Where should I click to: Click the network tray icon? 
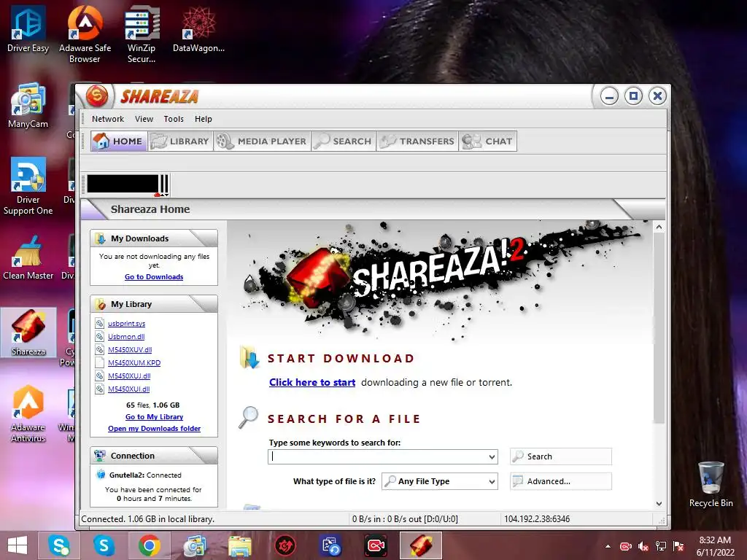pyautogui.click(x=661, y=546)
